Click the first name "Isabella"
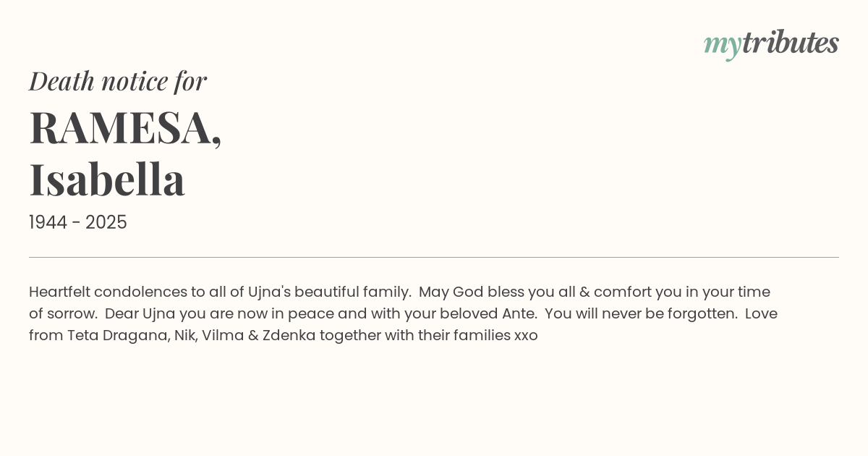868x456 pixels. click(x=107, y=180)
